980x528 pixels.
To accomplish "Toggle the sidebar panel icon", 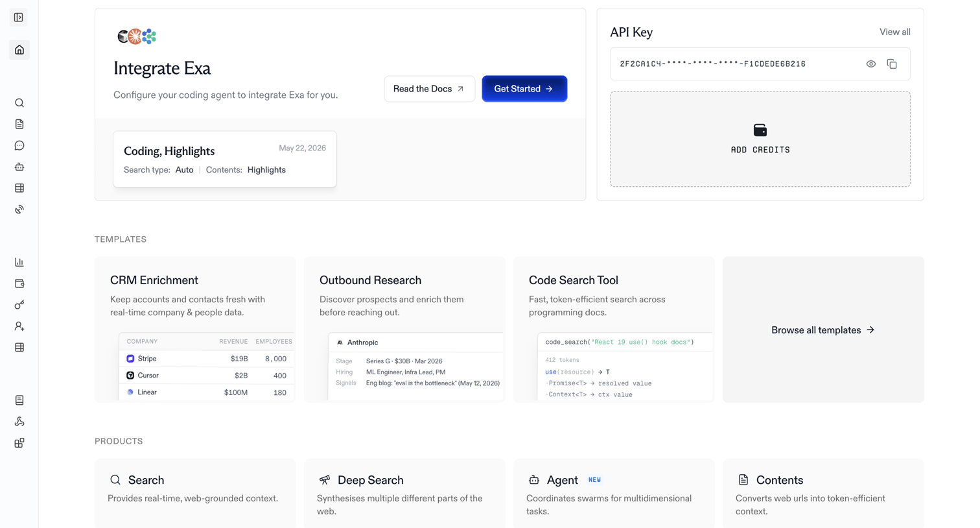I will [19, 18].
